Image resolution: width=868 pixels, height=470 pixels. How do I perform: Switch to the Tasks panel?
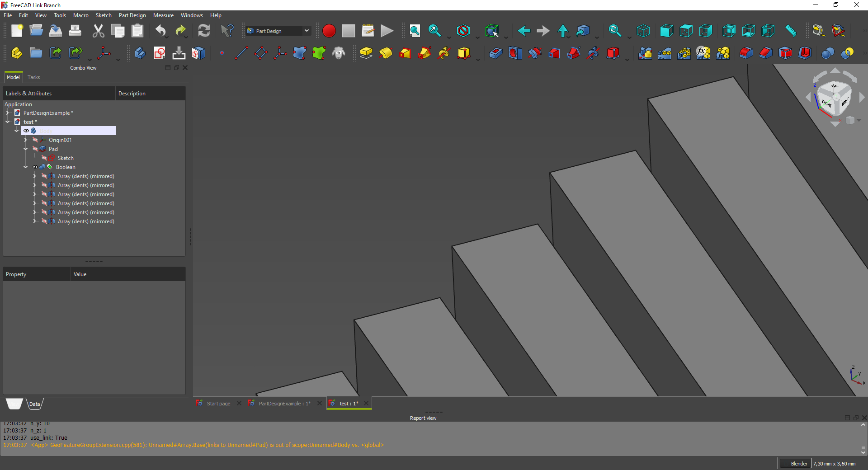(x=33, y=77)
